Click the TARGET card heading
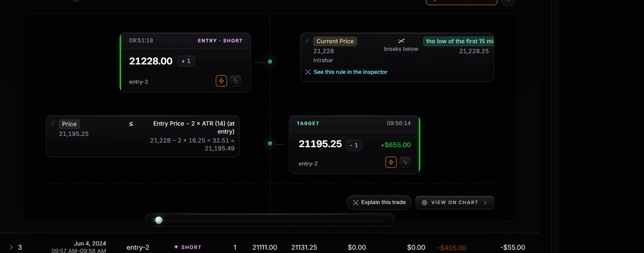This screenshot has height=253, width=644. click(308, 123)
